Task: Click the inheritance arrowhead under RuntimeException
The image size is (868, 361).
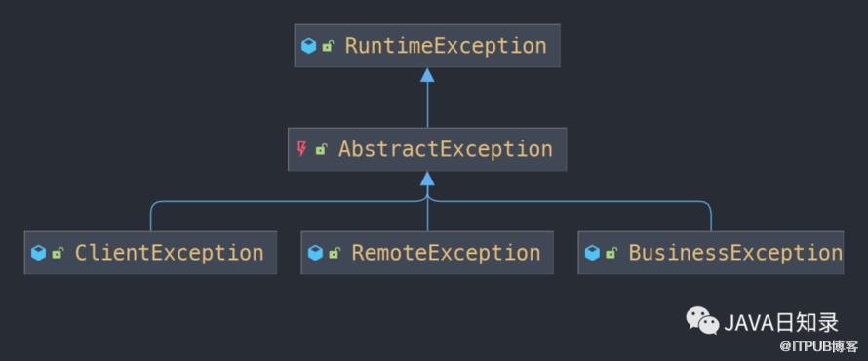Action: 427,75
